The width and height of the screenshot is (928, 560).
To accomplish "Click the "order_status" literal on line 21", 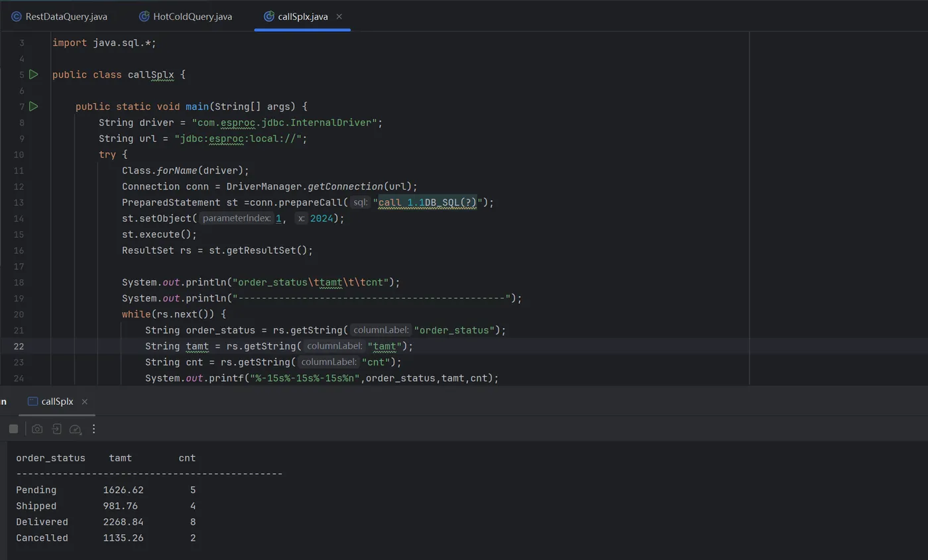I will (454, 330).
